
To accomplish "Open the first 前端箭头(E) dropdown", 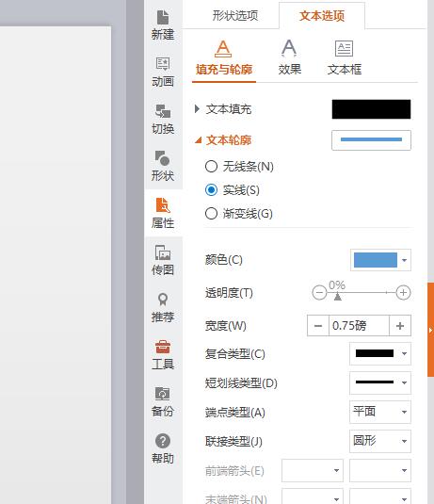I will tap(313, 471).
